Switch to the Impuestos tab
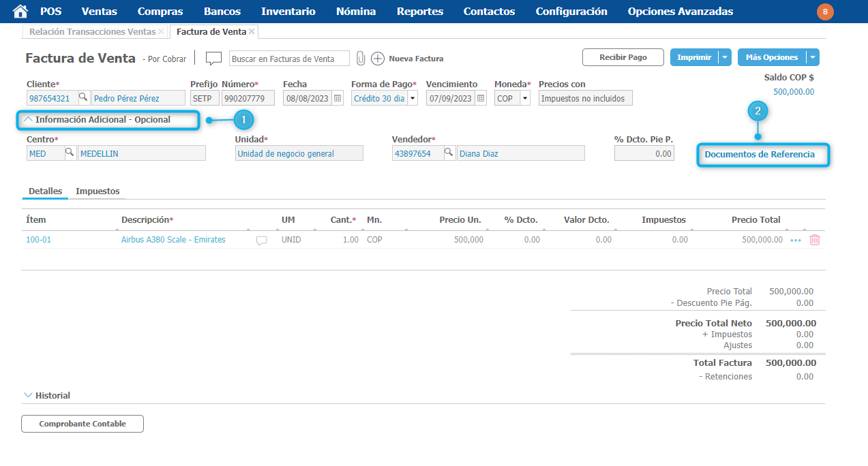The image size is (868, 466). click(x=98, y=191)
